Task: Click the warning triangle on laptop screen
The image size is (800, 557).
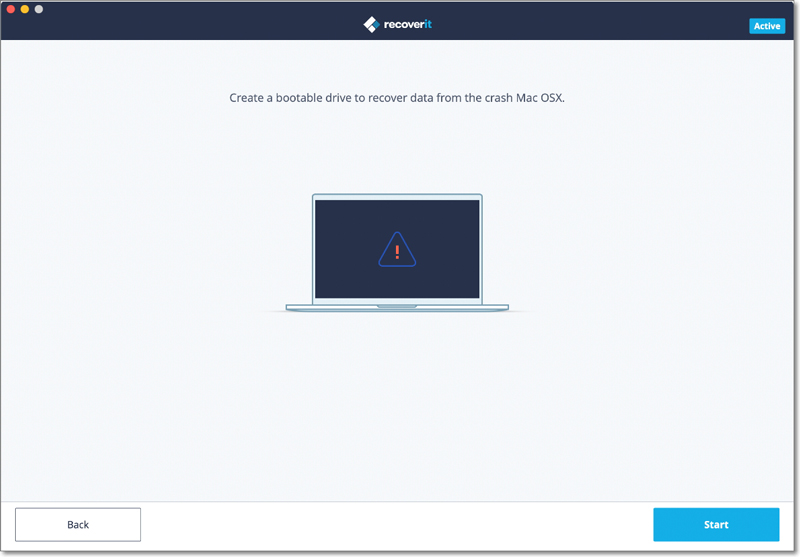Action: (397, 249)
